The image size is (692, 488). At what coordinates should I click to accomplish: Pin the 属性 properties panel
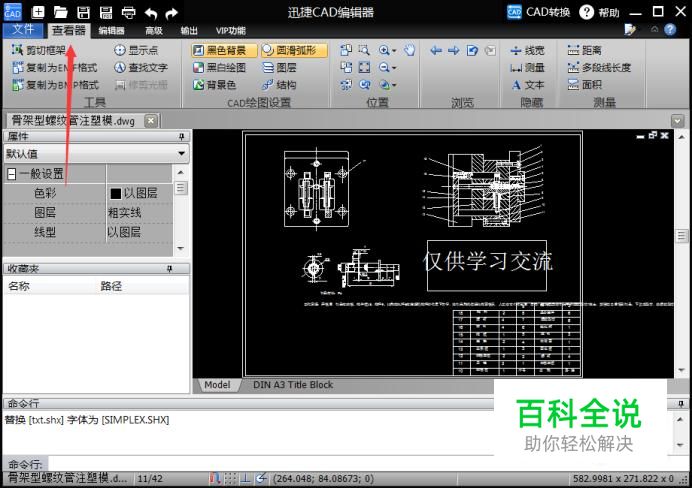coord(181,137)
